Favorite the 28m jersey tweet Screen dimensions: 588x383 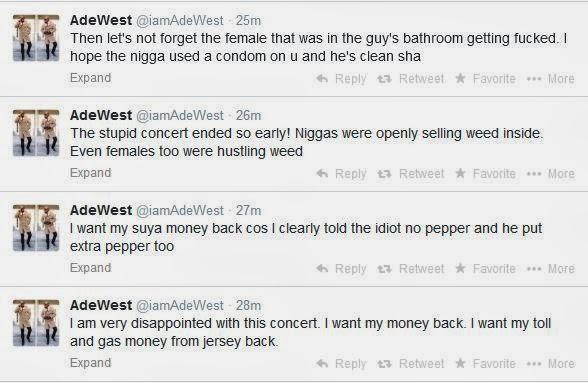click(x=485, y=363)
